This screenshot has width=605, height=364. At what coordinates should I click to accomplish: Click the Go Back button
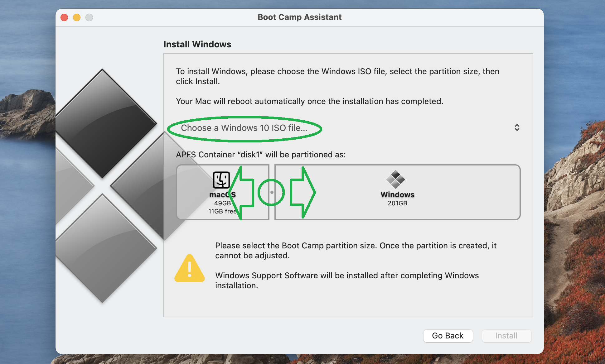(x=448, y=336)
